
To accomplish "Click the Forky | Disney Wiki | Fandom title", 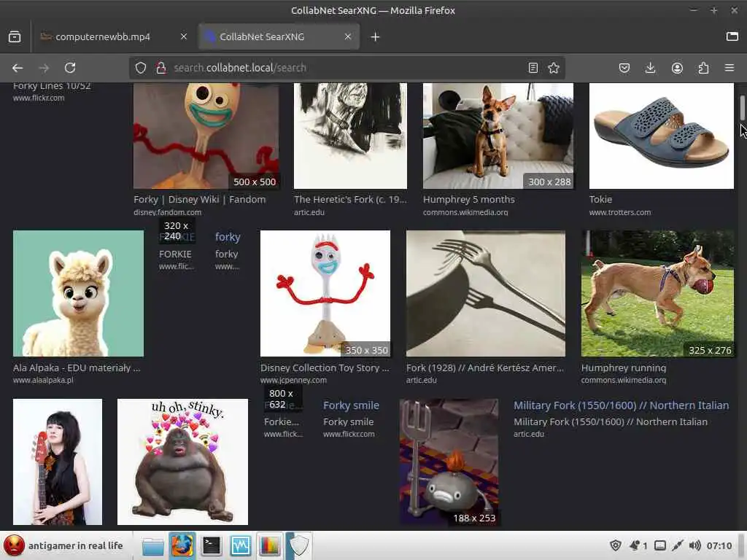I will (200, 200).
